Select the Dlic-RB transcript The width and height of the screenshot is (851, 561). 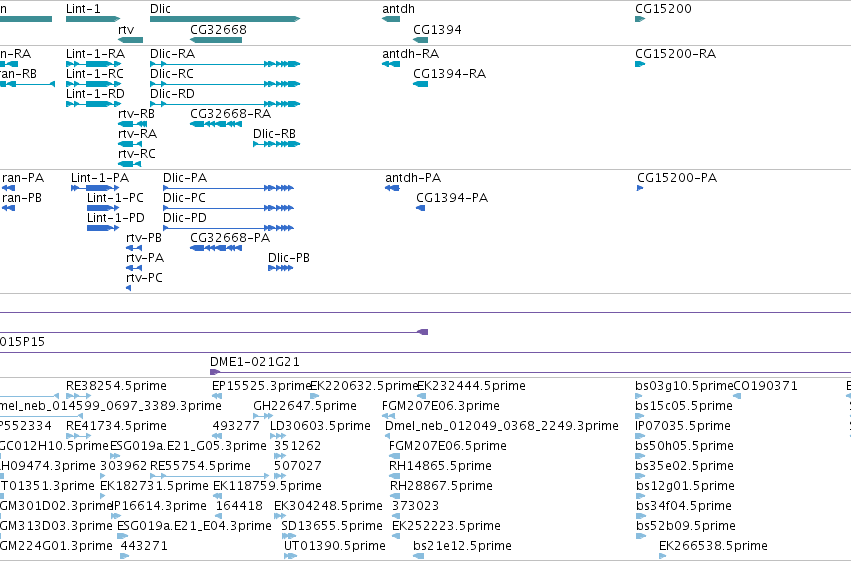[x=276, y=144]
